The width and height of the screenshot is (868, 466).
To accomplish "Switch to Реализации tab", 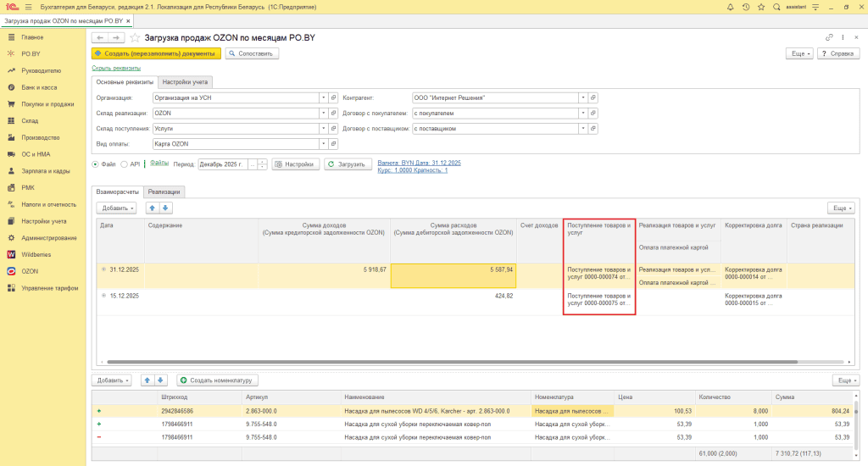I will (164, 192).
